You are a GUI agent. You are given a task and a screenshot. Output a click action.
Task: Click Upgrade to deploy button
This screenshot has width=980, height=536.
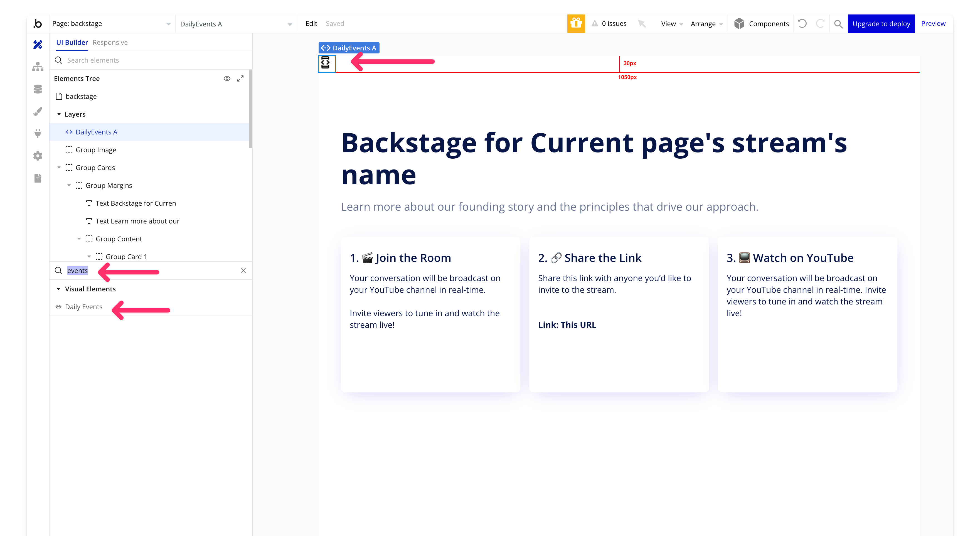[x=881, y=24]
